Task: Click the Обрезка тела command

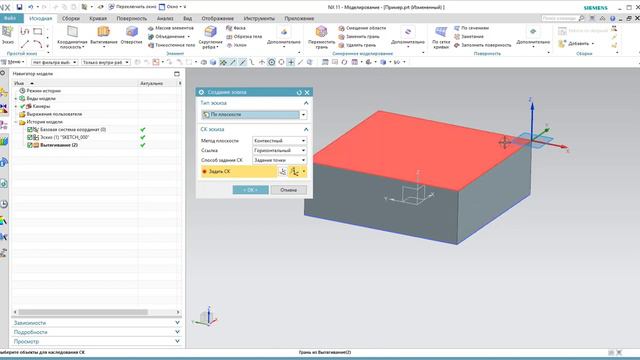Action: (244, 37)
